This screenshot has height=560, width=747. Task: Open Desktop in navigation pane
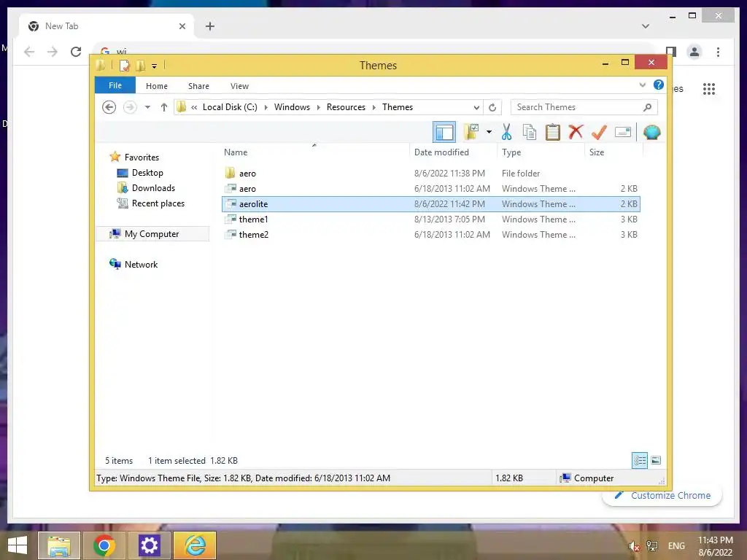pos(147,173)
